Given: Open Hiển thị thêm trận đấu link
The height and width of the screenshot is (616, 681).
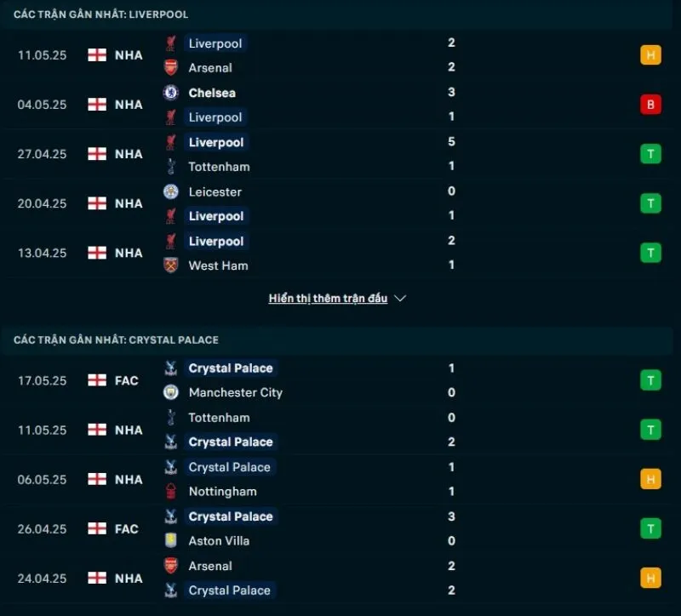Looking at the screenshot, I should 328,299.
